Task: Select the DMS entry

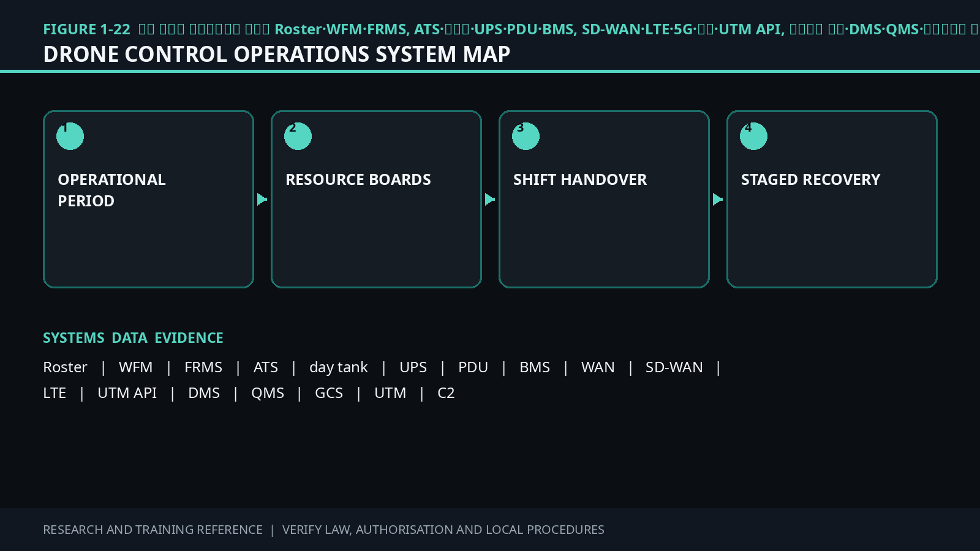Action: 204,393
